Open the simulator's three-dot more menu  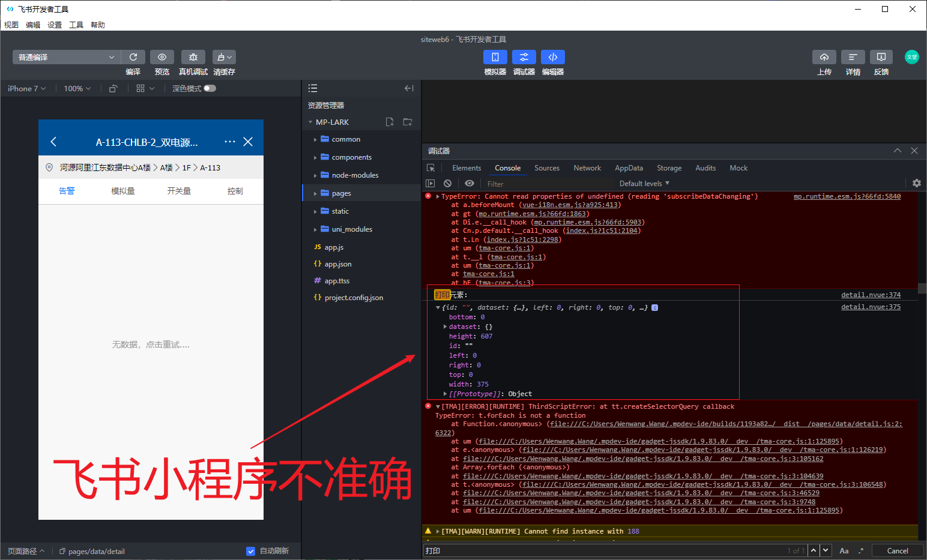(230, 142)
